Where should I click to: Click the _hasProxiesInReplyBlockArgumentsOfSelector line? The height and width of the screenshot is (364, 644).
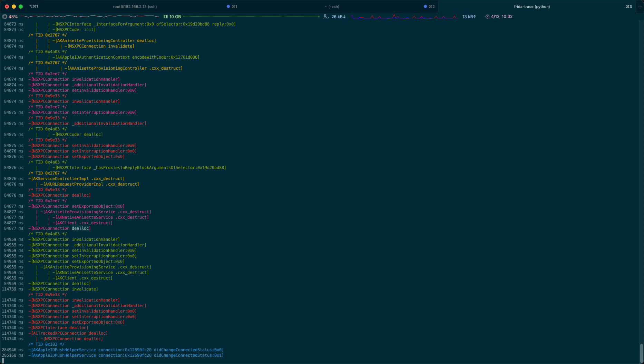point(139,168)
